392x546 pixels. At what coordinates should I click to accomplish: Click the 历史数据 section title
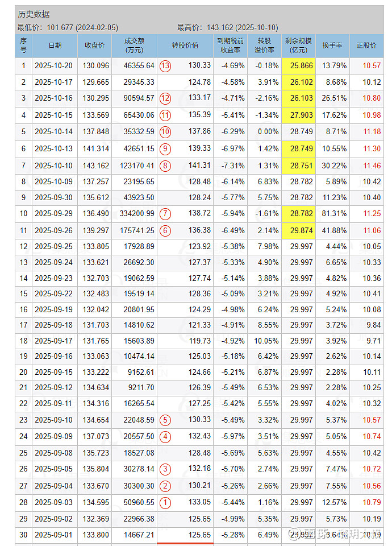(x=34, y=14)
